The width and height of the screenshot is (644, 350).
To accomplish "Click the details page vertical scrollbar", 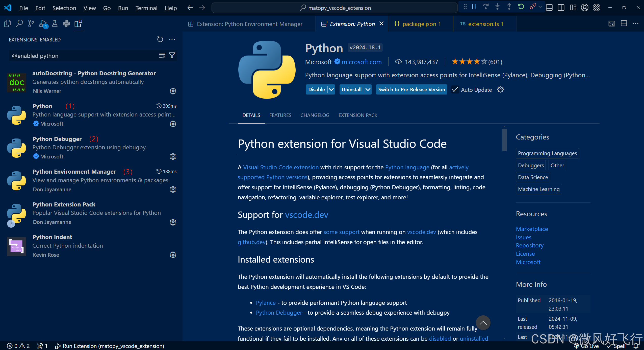I will point(504,140).
